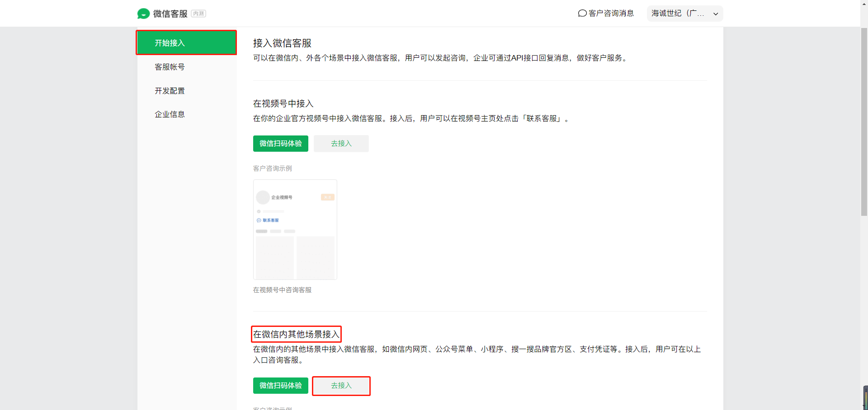868x410 pixels.
Task: Click the 客户咨询消息 chat bubble icon
Action: (582, 14)
